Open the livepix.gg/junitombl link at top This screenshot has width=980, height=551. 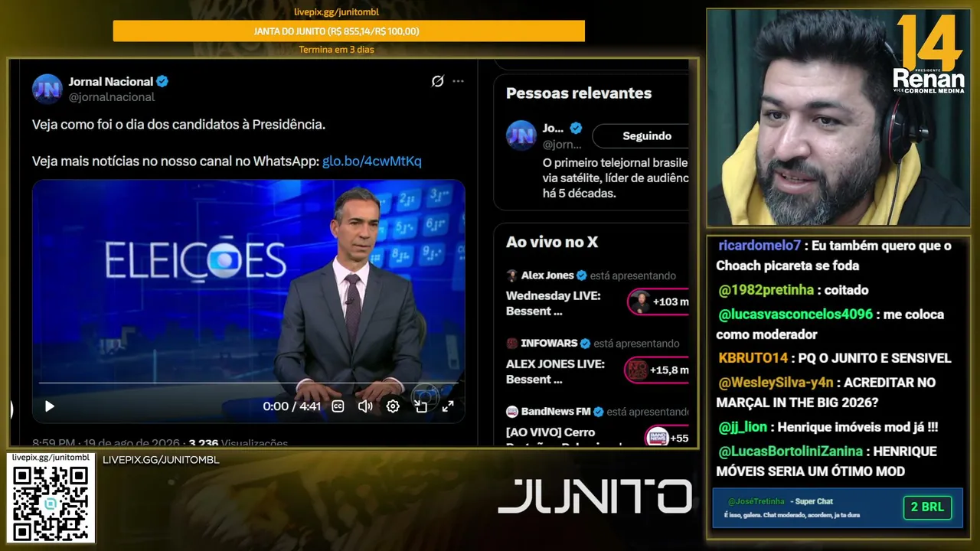coord(337,12)
